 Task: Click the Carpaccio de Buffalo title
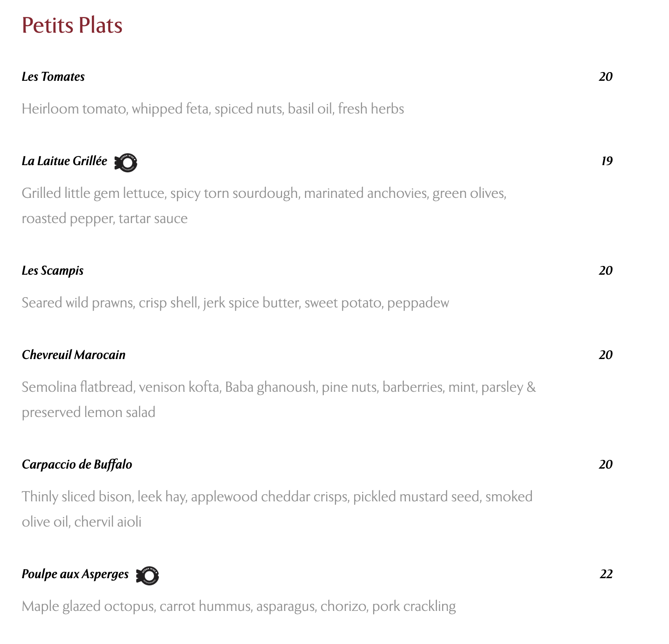pyautogui.click(x=77, y=464)
